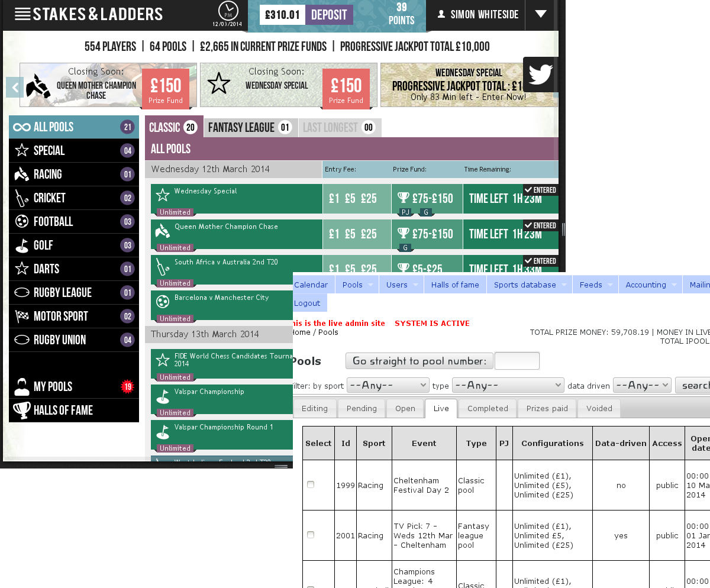The width and height of the screenshot is (710, 588).
Task: View the £310.01 account balance
Action: (283, 15)
